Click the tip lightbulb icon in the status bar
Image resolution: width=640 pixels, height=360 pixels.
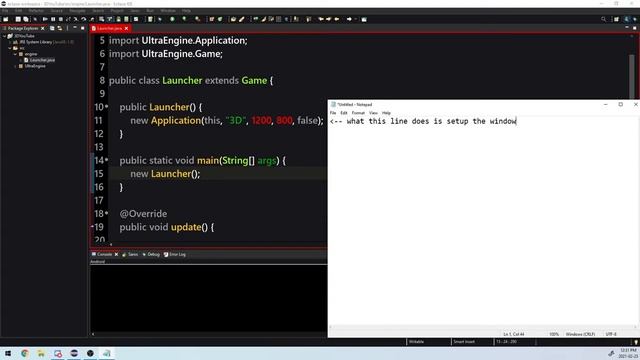coord(636,342)
